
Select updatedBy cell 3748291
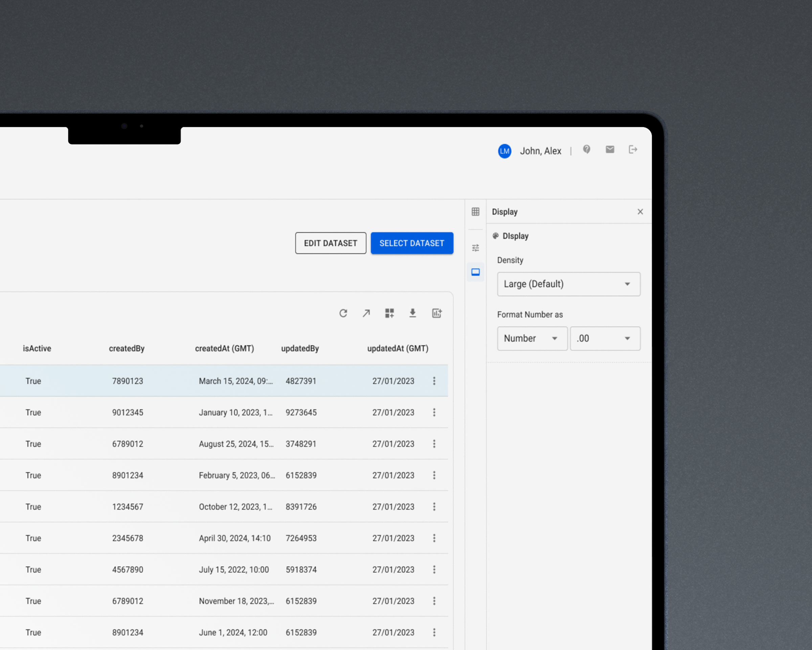[x=301, y=444]
